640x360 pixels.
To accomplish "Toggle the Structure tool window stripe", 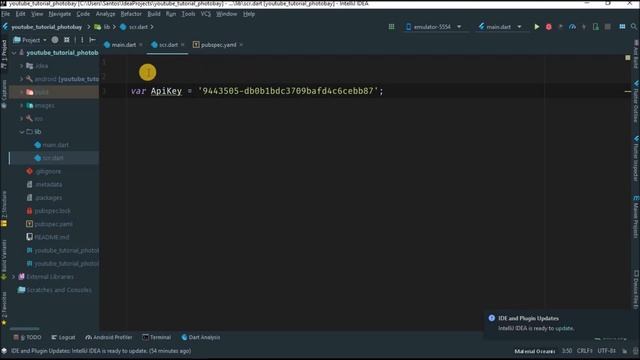I will 4,209.
